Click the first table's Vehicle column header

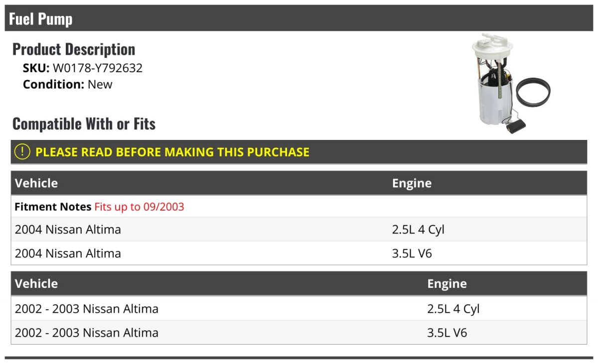click(x=36, y=183)
